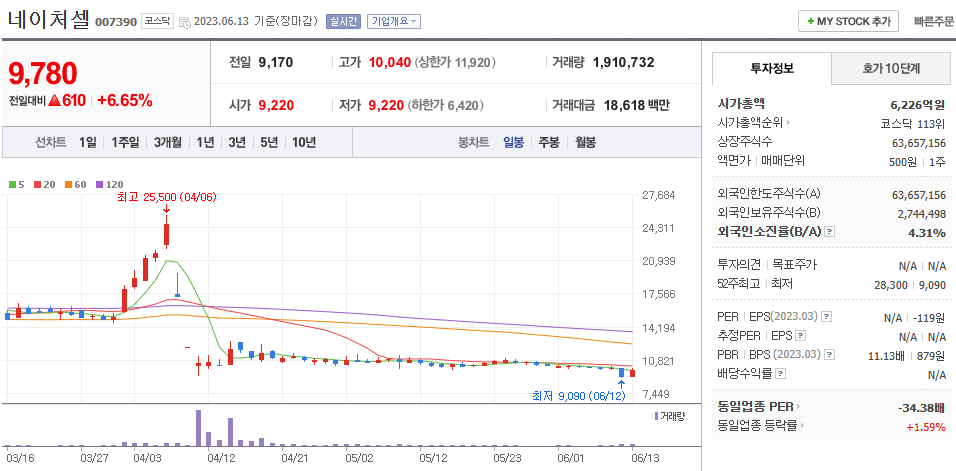956x471 pixels.
Task: Click the purple 거래량 legend marker
Action: 656,416
